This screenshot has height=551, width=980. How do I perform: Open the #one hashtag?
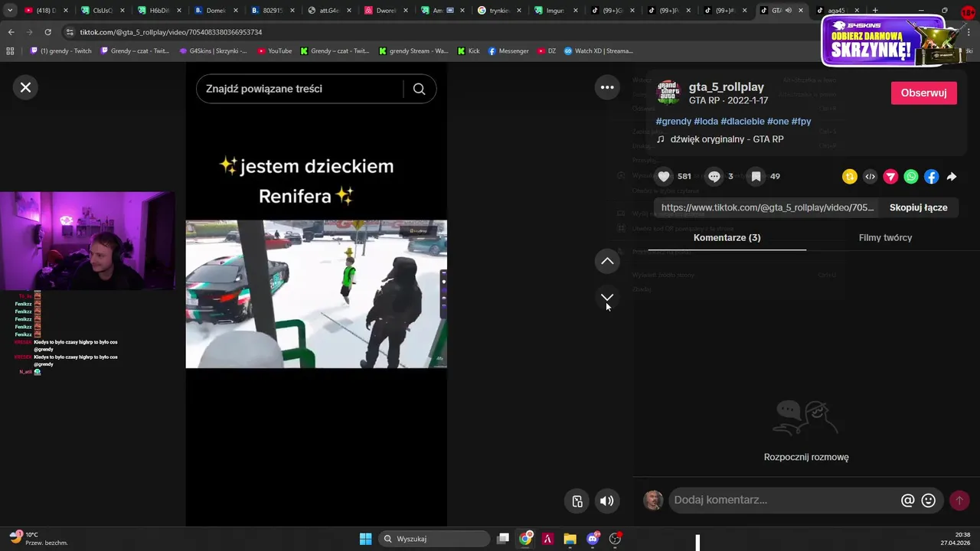[x=778, y=121]
